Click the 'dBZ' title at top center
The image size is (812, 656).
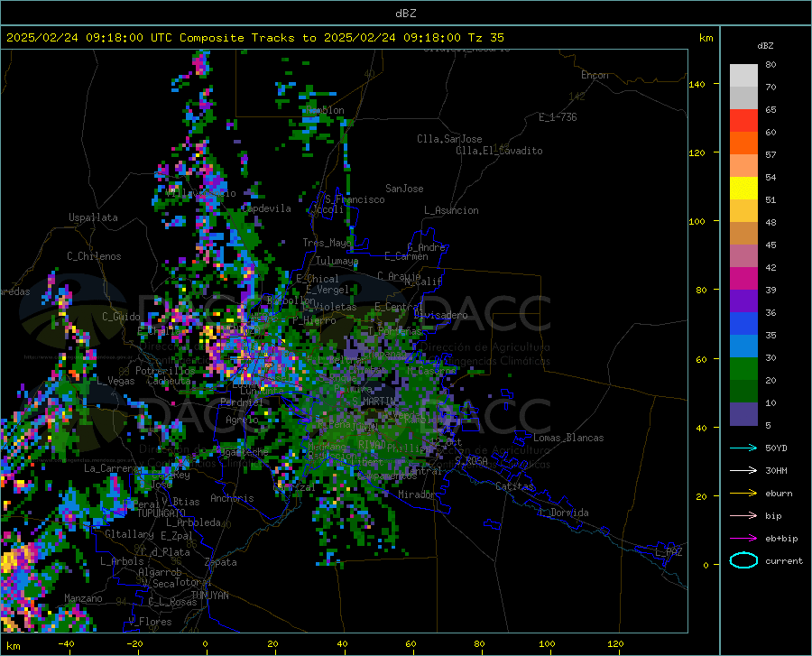click(x=405, y=14)
